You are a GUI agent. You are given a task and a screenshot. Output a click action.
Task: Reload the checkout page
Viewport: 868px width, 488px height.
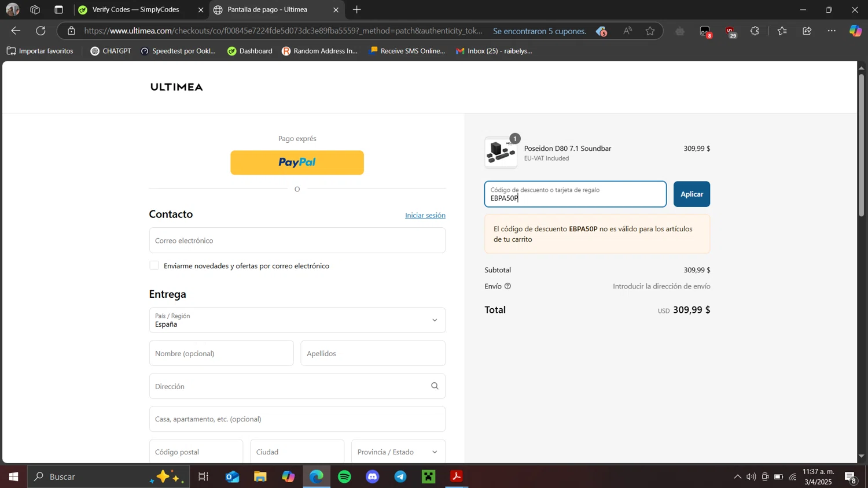point(41,31)
